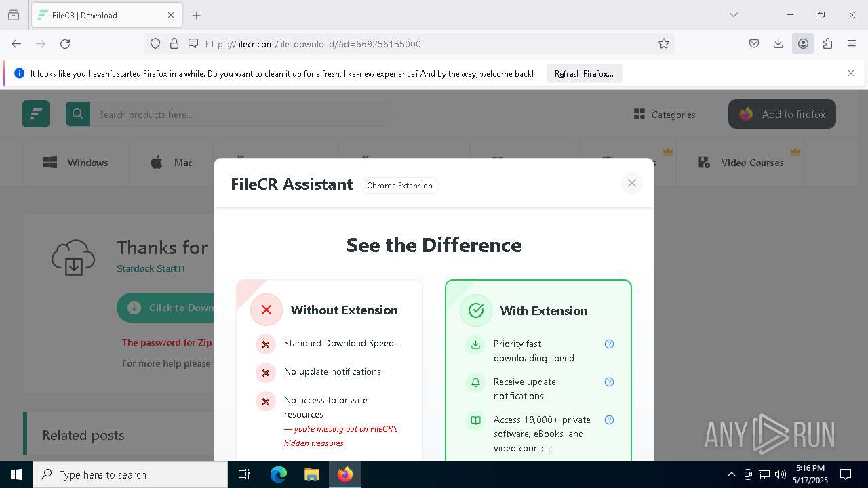868x488 pixels.
Task: Close the FileCR Assistant dialog
Action: (x=632, y=183)
